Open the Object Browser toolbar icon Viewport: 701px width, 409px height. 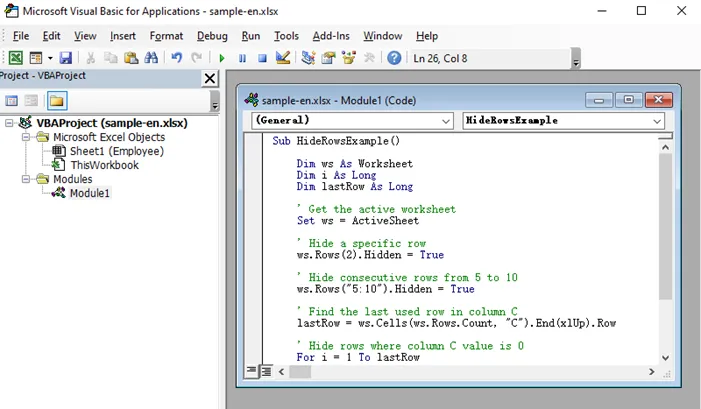pyautogui.click(x=349, y=58)
